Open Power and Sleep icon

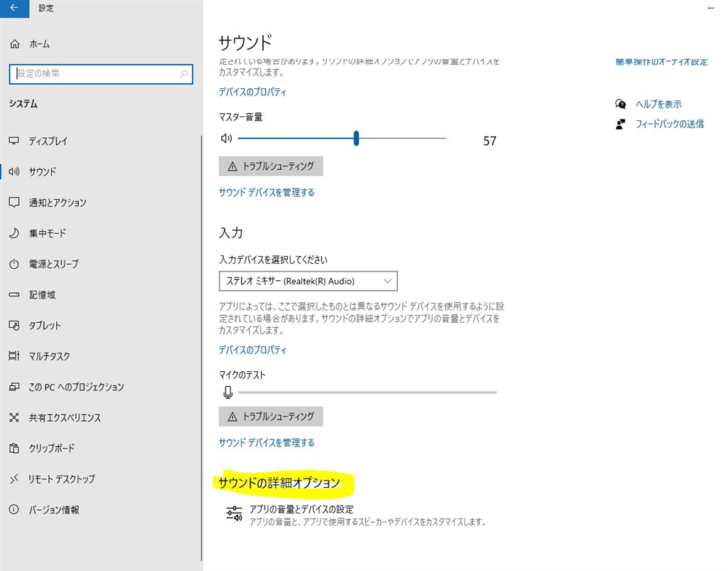pyautogui.click(x=14, y=264)
